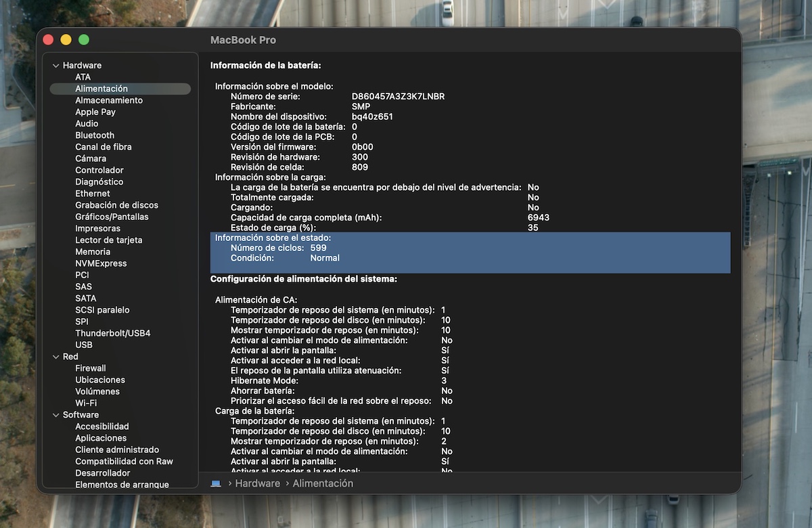
Task: Click Alimentación in the bottom path bar
Action: click(323, 483)
